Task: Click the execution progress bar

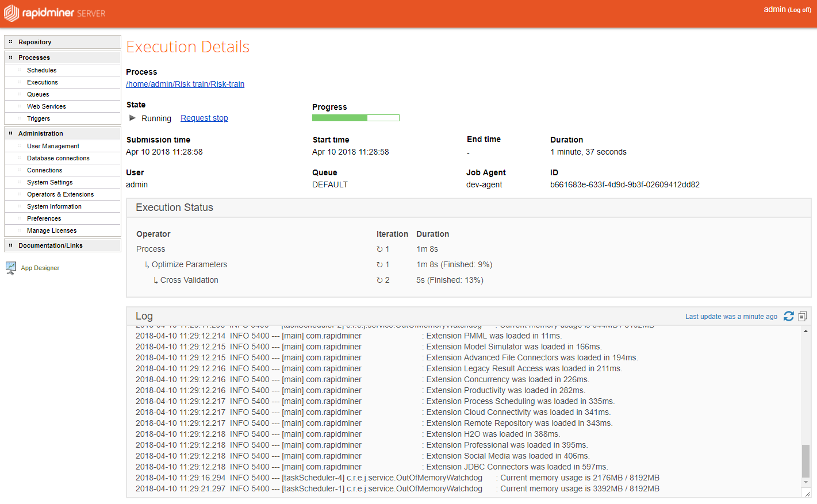Action: pos(356,118)
